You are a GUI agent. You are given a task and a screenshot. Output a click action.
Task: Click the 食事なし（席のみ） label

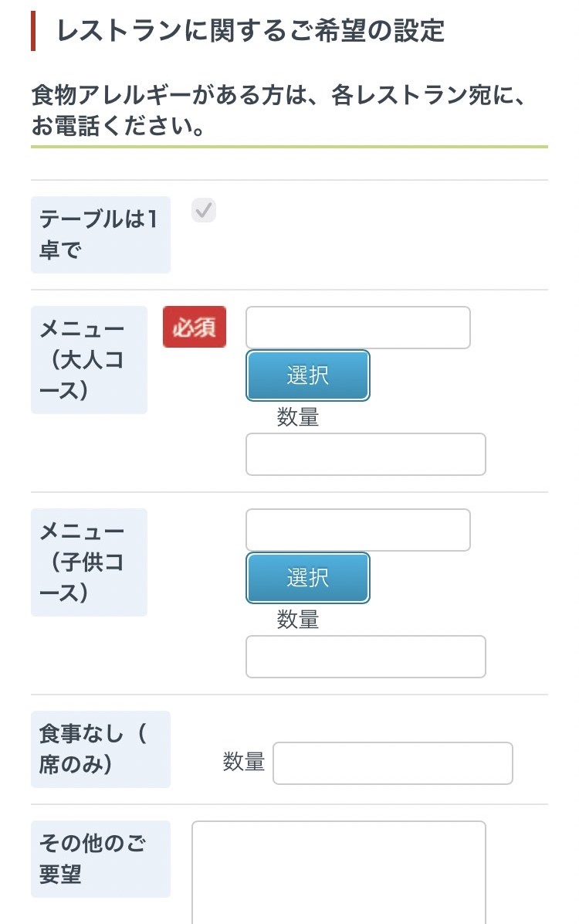100,749
